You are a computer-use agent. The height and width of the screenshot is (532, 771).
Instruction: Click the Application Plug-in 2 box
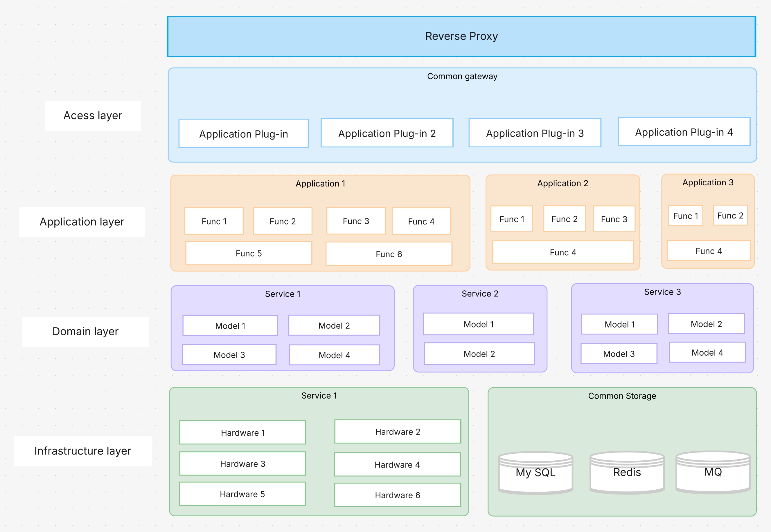(387, 133)
